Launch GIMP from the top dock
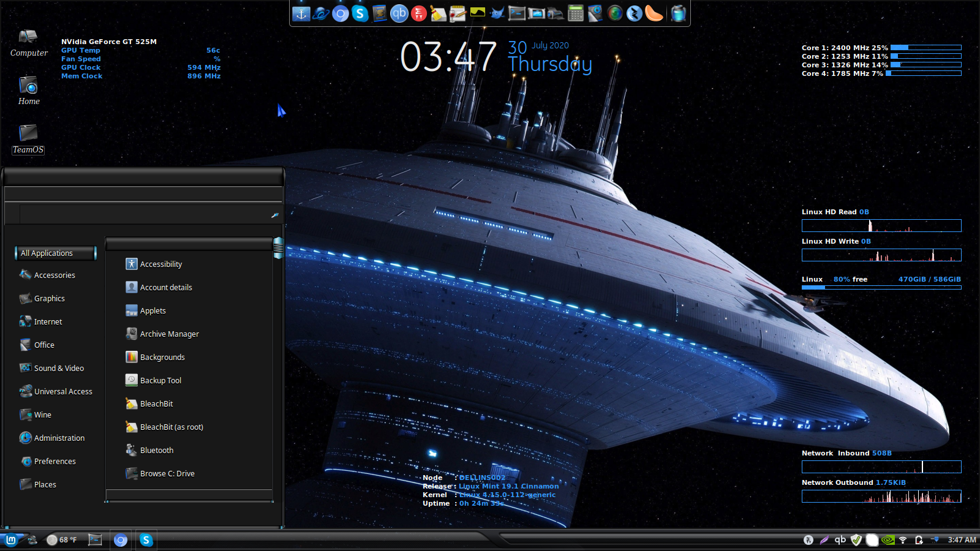The image size is (980, 551). tap(497, 13)
